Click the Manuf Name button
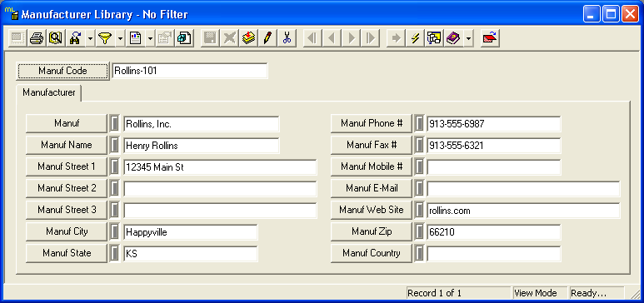Image resolution: width=644 pixels, height=303 pixels. 67,145
